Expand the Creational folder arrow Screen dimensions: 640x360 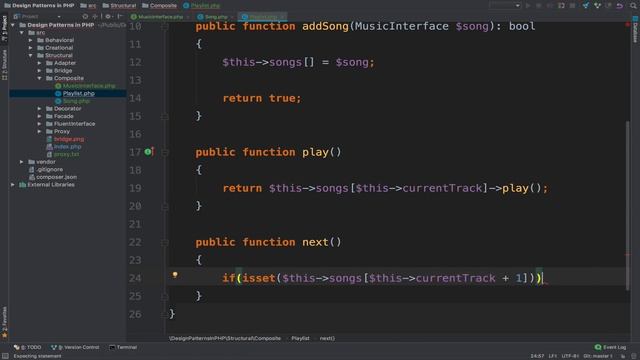(x=31, y=48)
